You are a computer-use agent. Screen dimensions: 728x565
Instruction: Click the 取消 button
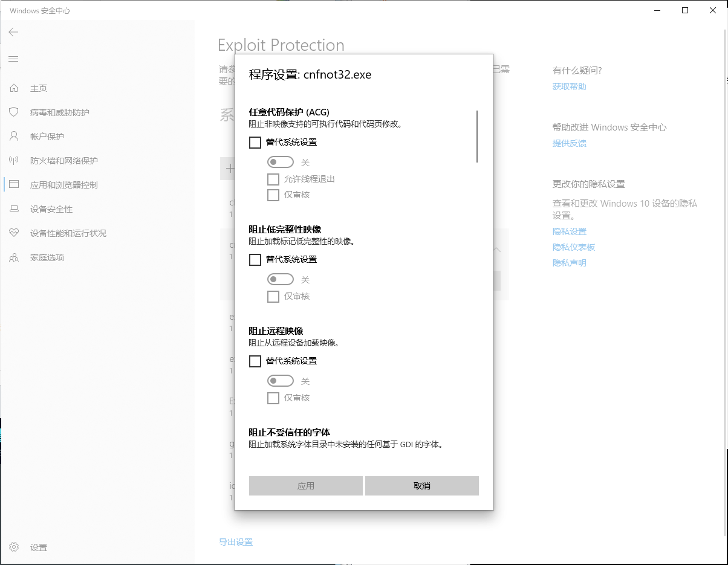pos(422,486)
